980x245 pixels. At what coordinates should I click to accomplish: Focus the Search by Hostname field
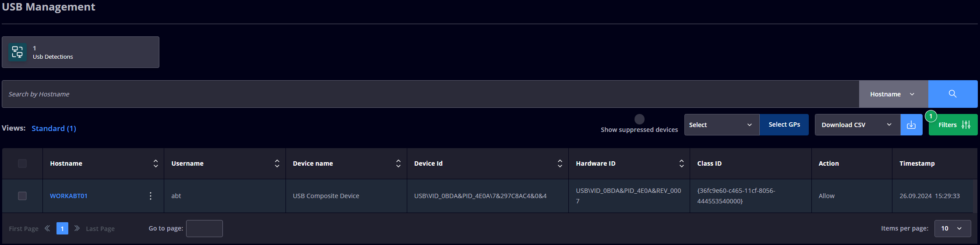pos(430,94)
